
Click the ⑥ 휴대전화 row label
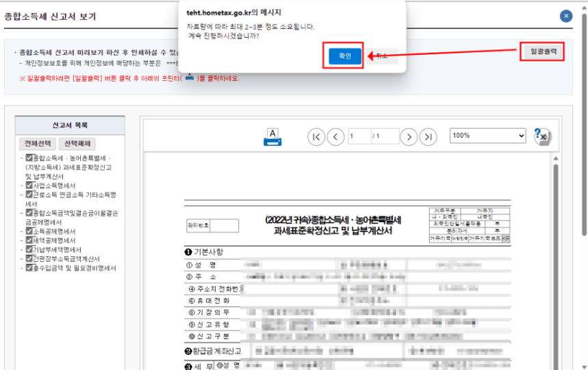pyautogui.click(x=209, y=301)
